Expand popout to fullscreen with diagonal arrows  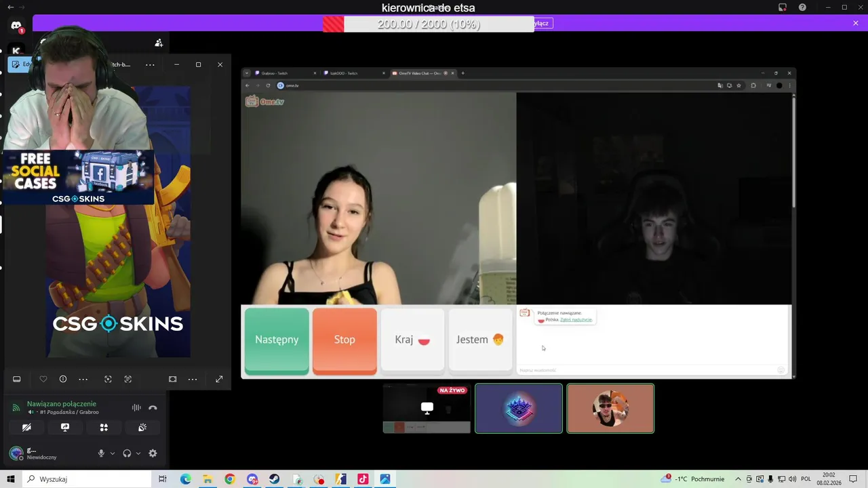219,379
